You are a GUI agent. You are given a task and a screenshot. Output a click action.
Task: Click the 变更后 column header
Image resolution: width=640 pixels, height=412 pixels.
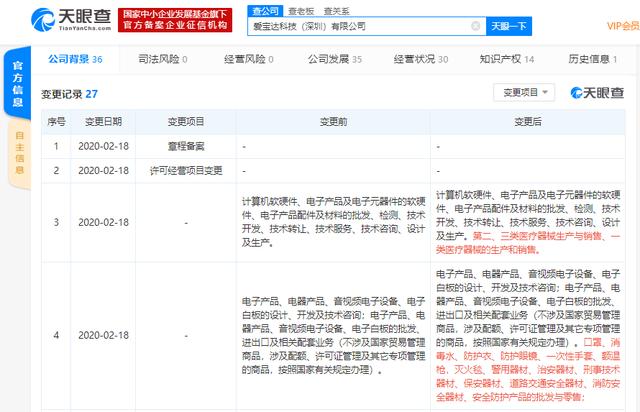point(528,122)
